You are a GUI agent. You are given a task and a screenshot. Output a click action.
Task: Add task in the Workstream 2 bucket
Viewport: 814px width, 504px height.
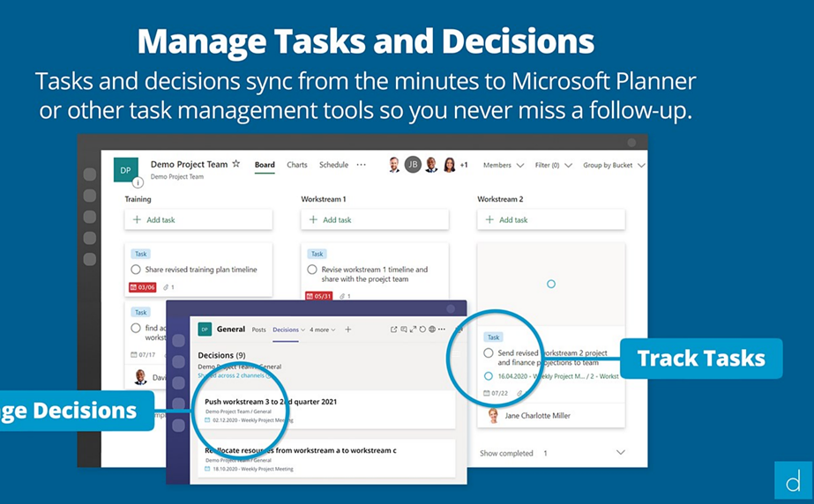tap(551, 220)
